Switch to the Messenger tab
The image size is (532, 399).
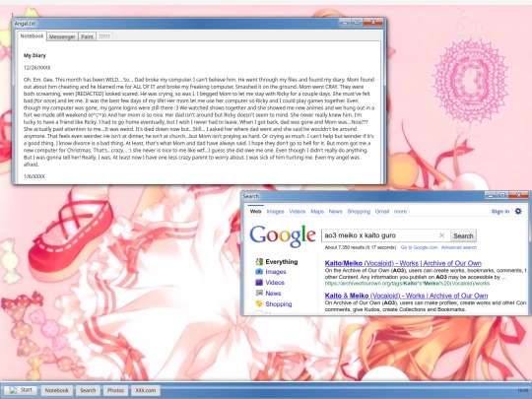[x=62, y=36]
